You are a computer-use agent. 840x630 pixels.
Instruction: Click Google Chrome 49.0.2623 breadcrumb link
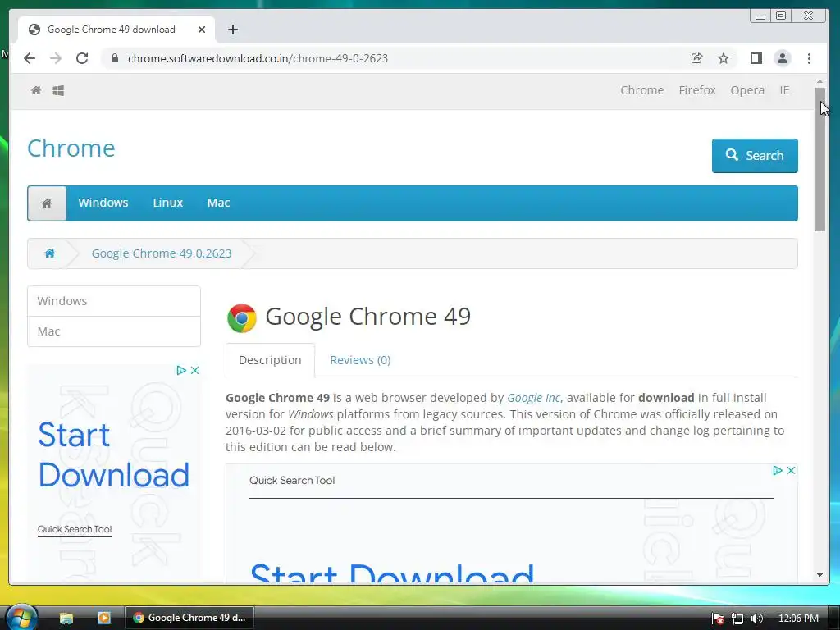tap(162, 253)
